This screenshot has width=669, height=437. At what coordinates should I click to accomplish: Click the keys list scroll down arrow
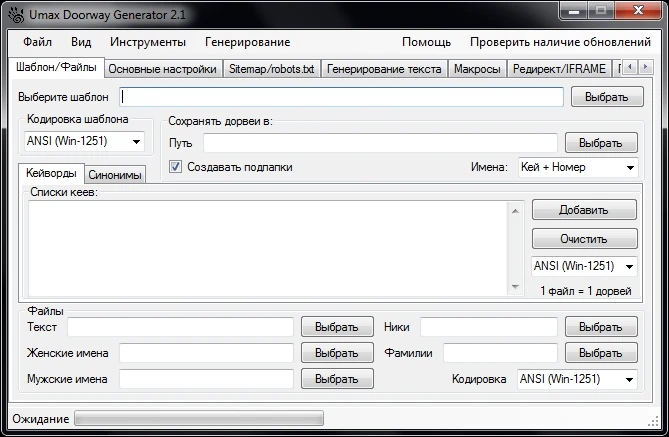coord(515,287)
